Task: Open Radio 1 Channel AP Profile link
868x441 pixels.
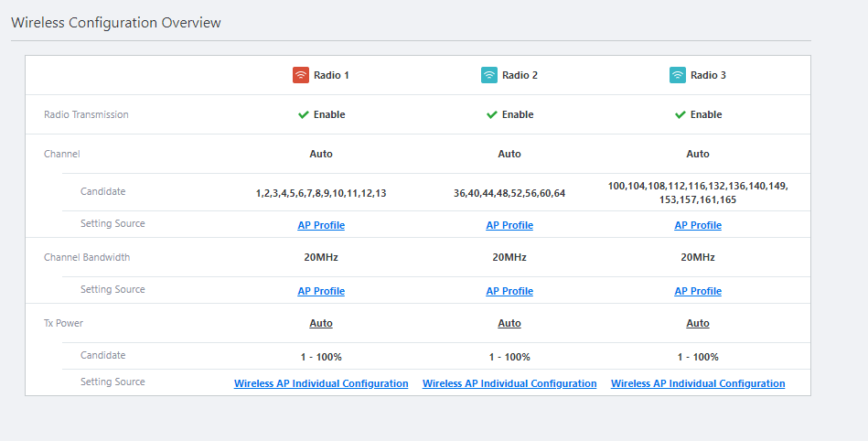Action: click(321, 225)
